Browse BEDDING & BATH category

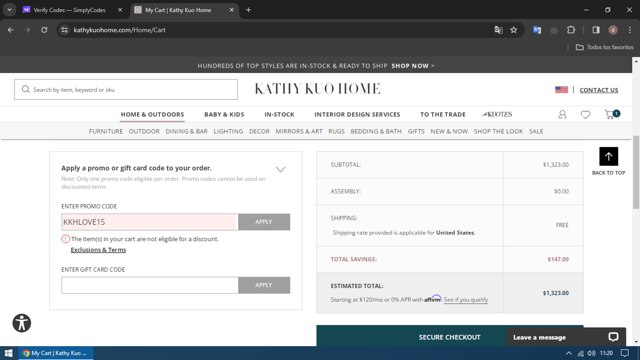tap(376, 131)
